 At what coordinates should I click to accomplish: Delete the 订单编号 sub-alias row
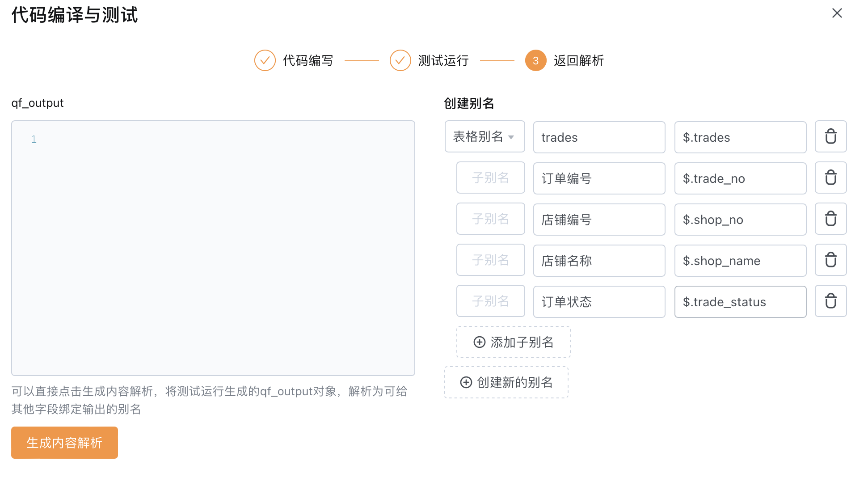[x=830, y=178]
